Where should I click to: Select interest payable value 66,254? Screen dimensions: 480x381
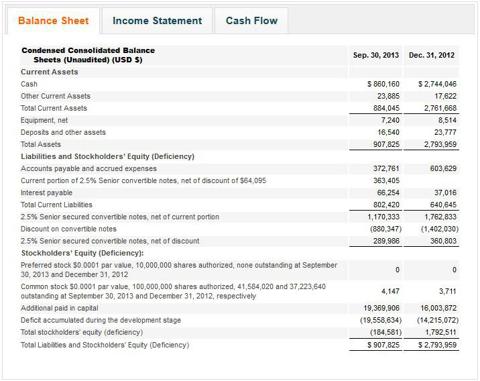click(388, 193)
